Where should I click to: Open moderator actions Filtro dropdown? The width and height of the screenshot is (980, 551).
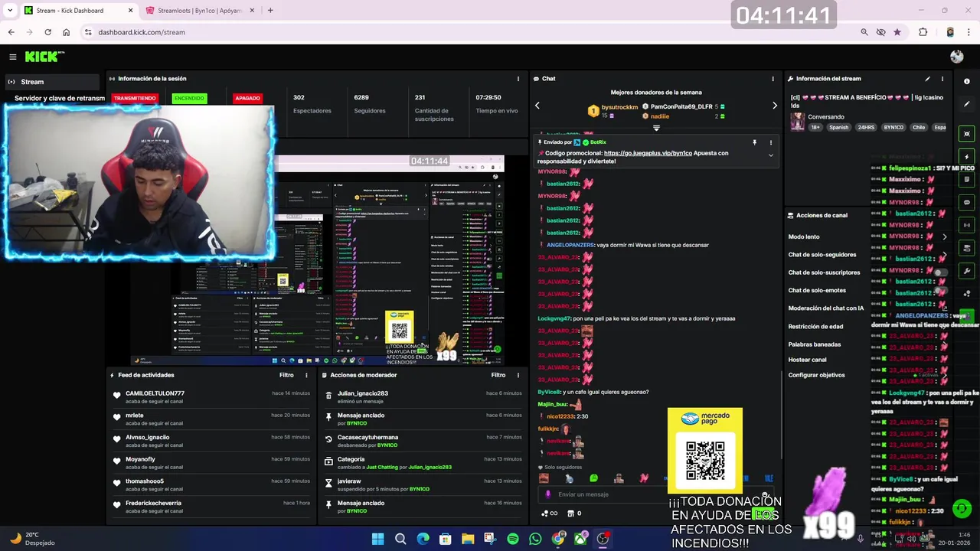click(x=498, y=375)
